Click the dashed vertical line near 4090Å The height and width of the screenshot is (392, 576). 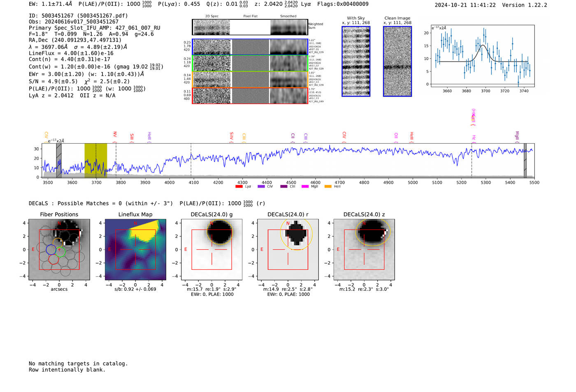pyautogui.click(x=191, y=160)
